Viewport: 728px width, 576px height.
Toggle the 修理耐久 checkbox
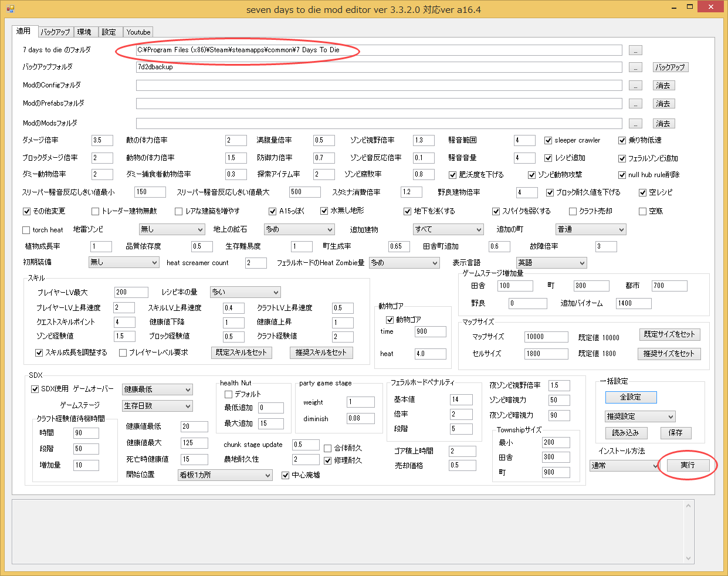click(x=328, y=460)
